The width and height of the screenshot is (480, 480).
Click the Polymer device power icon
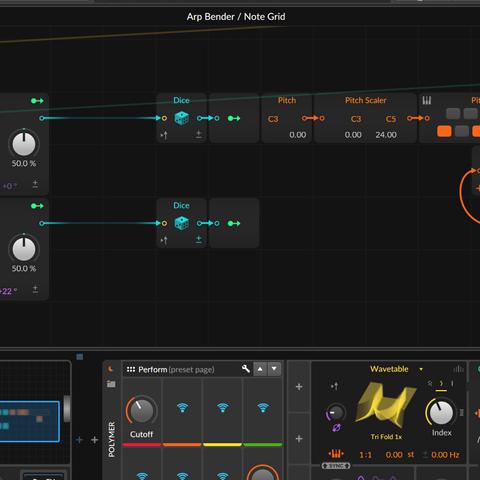pos(110,369)
